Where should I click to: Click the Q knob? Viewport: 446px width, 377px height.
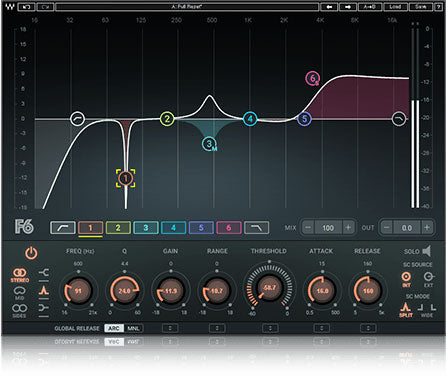click(x=124, y=290)
